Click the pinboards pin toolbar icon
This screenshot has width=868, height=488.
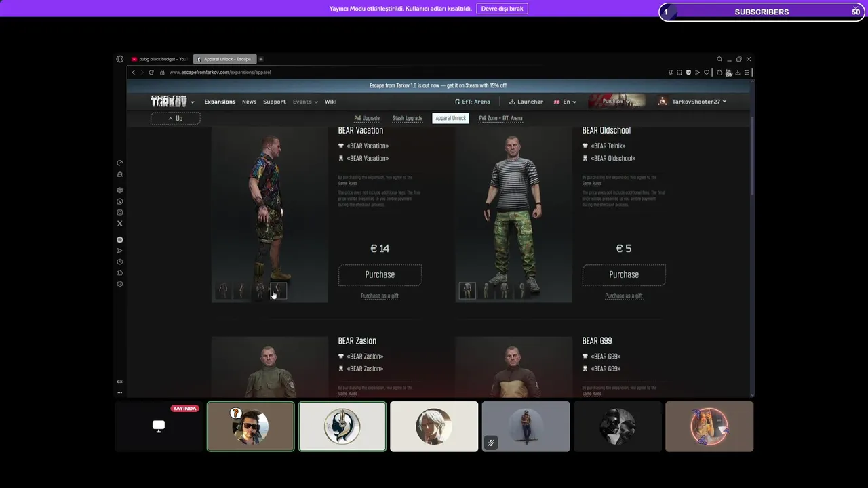(x=671, y=73)
